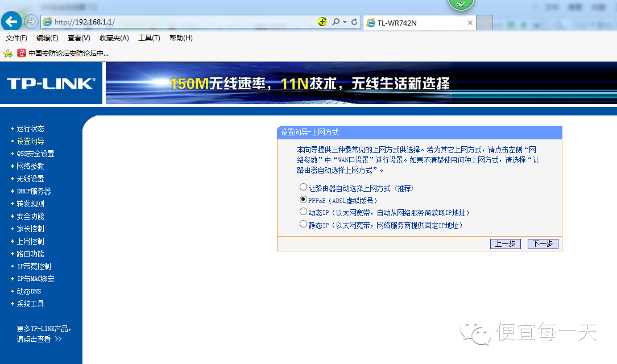Click the TP-LINK logo

51,84
